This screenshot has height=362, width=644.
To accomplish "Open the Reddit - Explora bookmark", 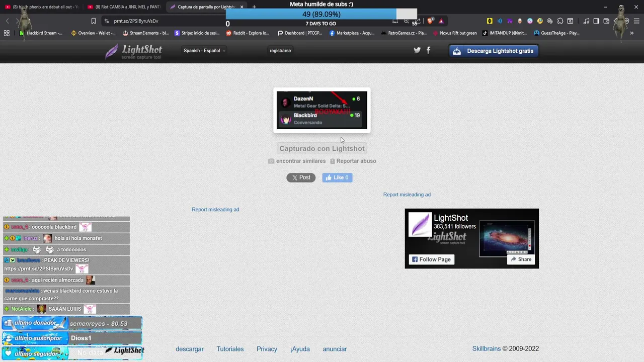I will [x=248, y=33].
